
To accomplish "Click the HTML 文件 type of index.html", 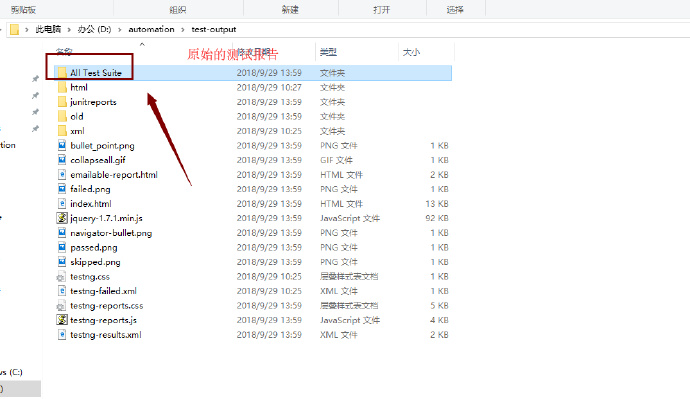I will point(341,204).
